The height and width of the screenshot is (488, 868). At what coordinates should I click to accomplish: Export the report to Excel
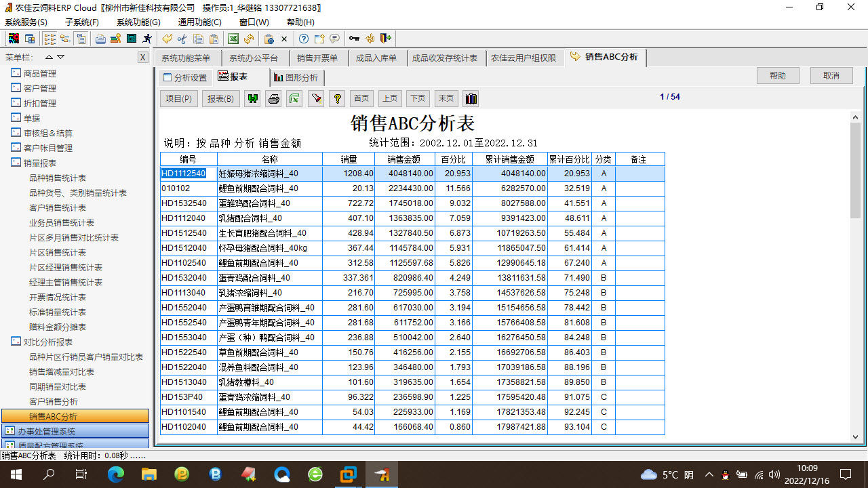[x=294, y=98]
